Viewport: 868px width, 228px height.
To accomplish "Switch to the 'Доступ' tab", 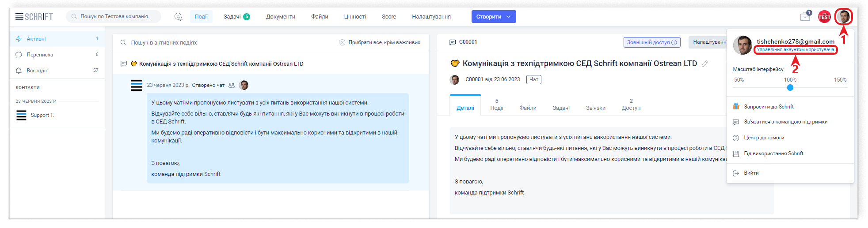I will [x=631, y=105].
